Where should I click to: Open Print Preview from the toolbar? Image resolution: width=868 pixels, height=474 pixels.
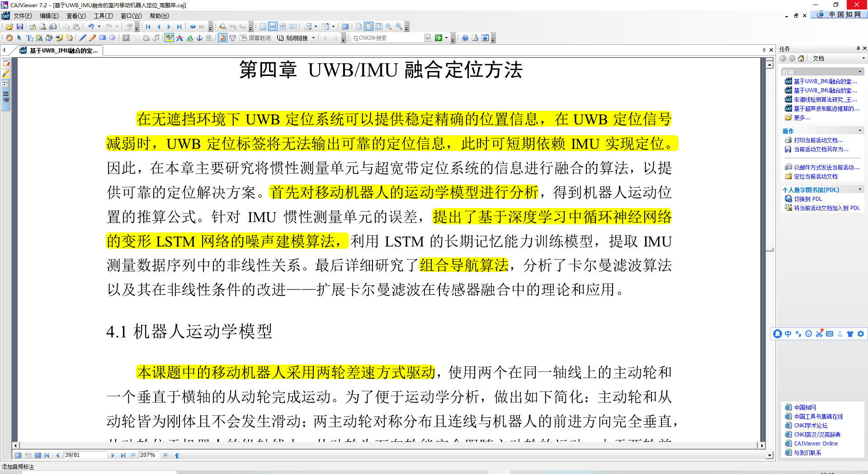coord(43,26)
